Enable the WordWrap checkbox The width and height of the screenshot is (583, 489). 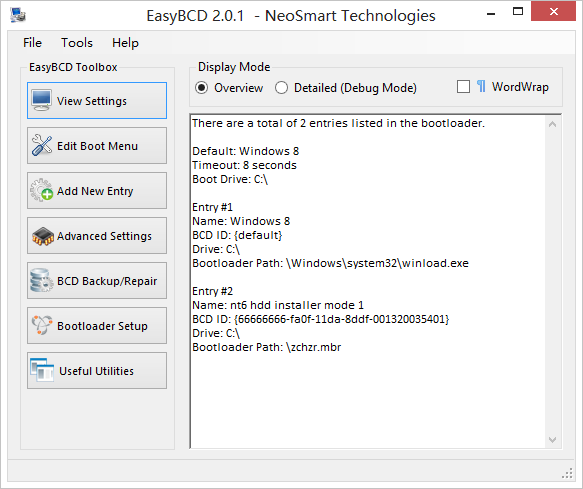pos(463,87)
